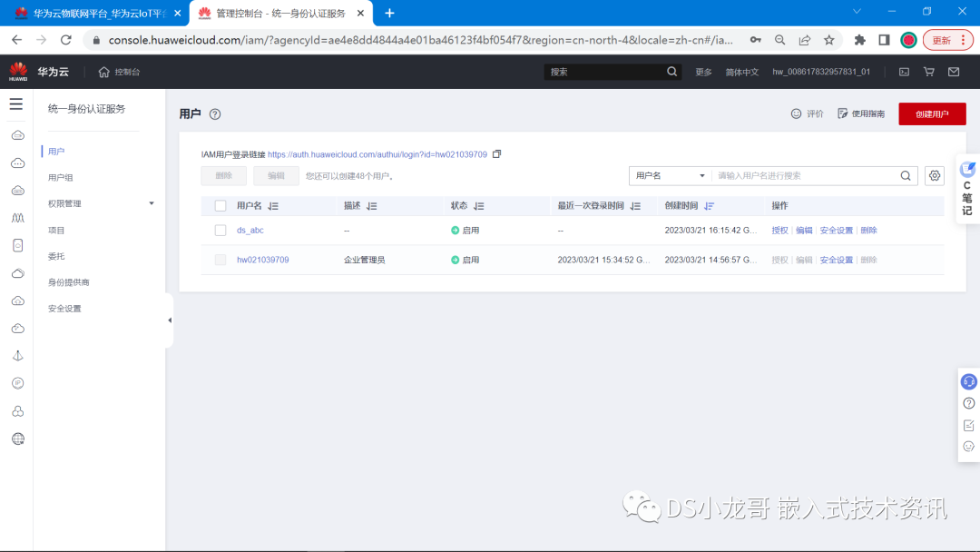The width and height of the screenshot is (980, 552).
Task: Open table settings with the gear icon
Action: 935,175
